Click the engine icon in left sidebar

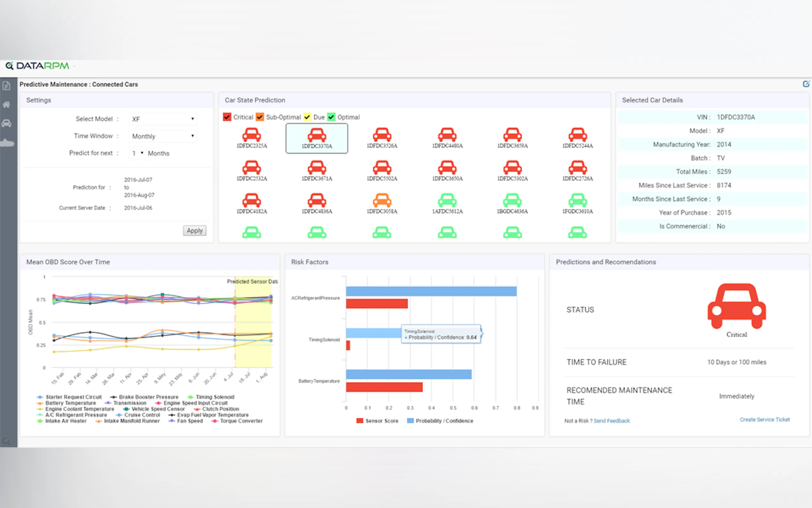7,143
